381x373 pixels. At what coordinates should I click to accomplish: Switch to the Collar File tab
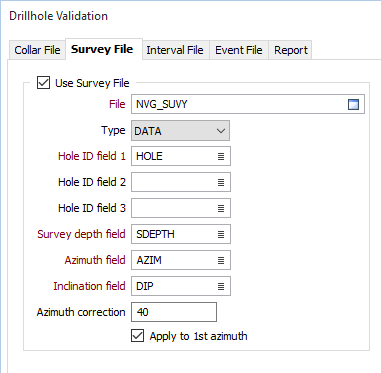click(x=37, y=50)
